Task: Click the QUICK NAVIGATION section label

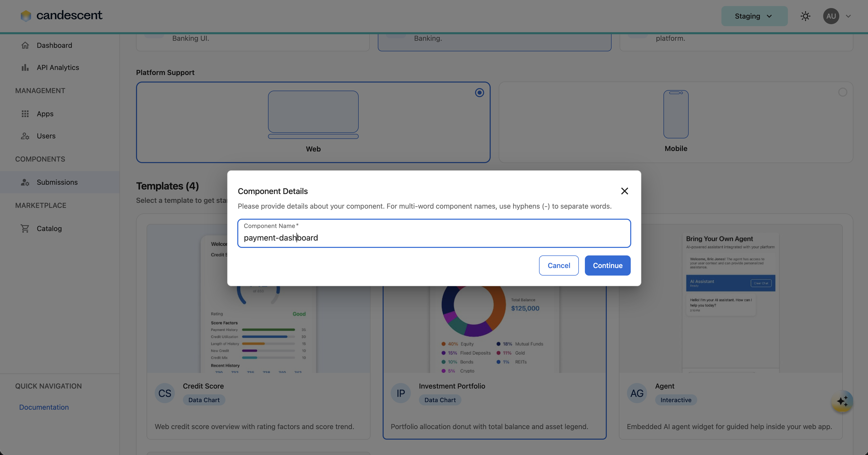Action: click(x=49, y=386)
